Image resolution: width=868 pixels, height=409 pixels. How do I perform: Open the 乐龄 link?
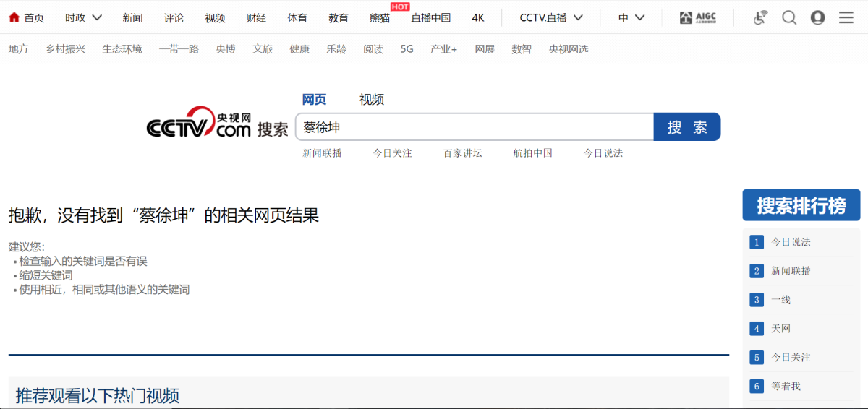(x=336, y=49)
